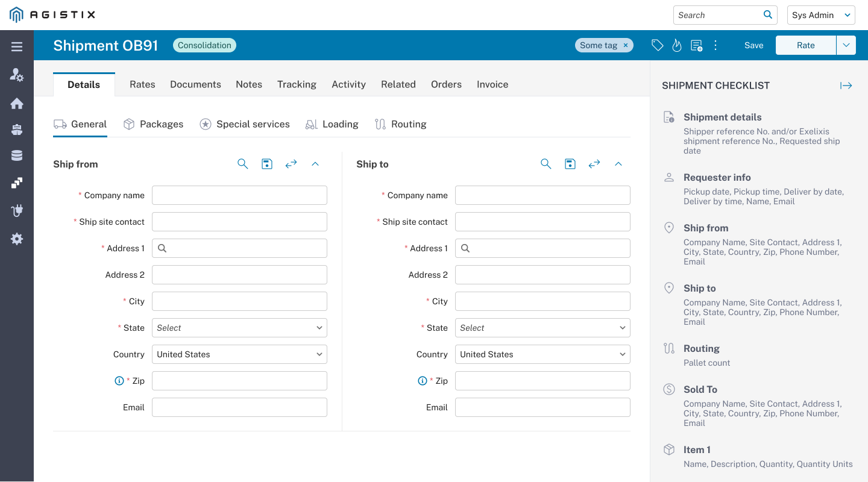Click the Ship to Company name field

(x=542, y=195)
